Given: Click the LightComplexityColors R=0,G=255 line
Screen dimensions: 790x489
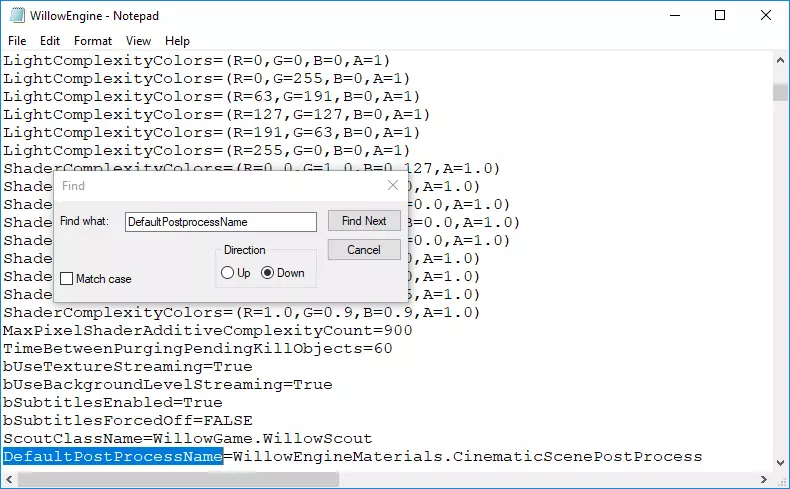Looking at the screenshot, I should tap(207, 79).
